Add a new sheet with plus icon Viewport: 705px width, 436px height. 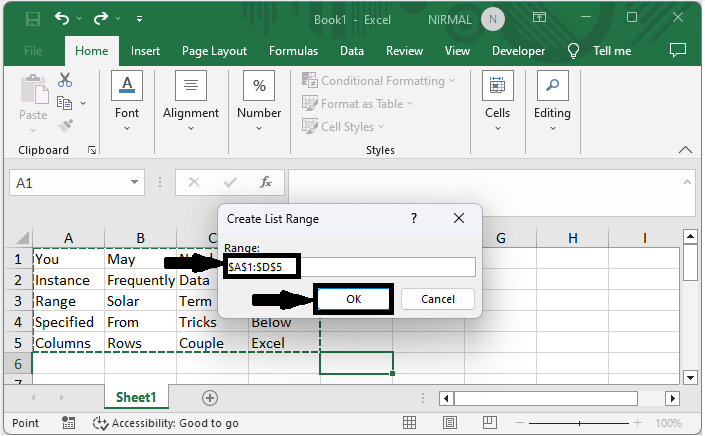point(210,398)
